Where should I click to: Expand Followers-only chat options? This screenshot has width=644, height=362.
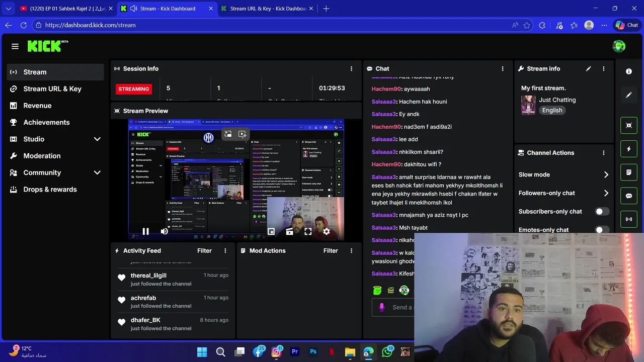[x=606, y=193]
